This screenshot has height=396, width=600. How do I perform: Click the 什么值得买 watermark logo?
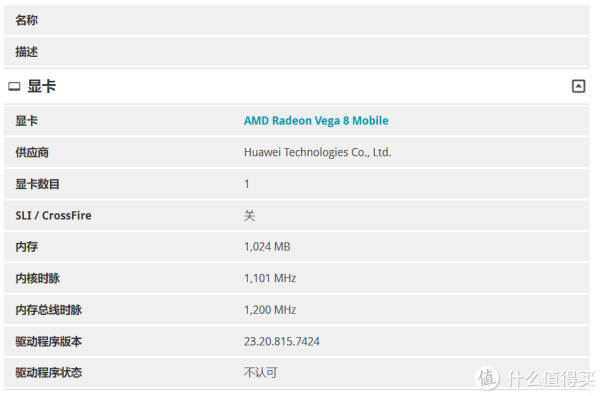pyautogui.click(x=536, y=378)
